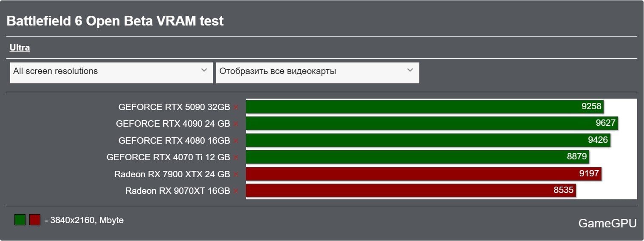Select the Ultra quality tab
Screen dimensions: 644x241
20,48
